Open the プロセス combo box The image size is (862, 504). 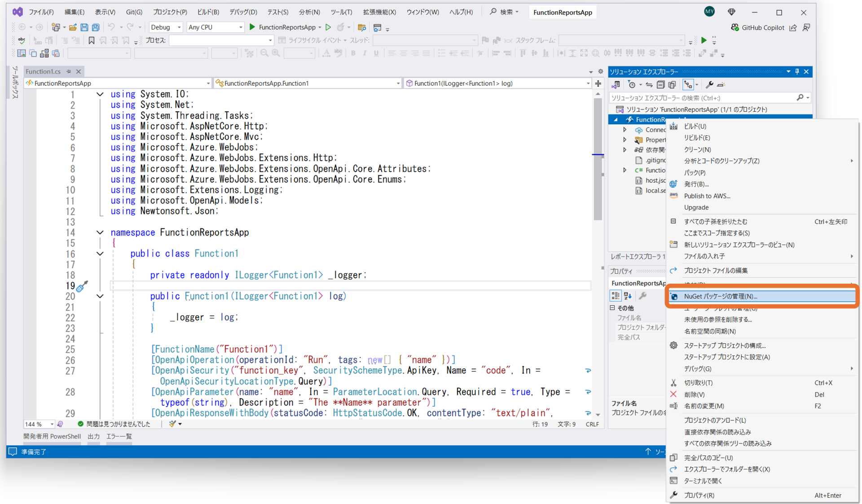(221, 40)
